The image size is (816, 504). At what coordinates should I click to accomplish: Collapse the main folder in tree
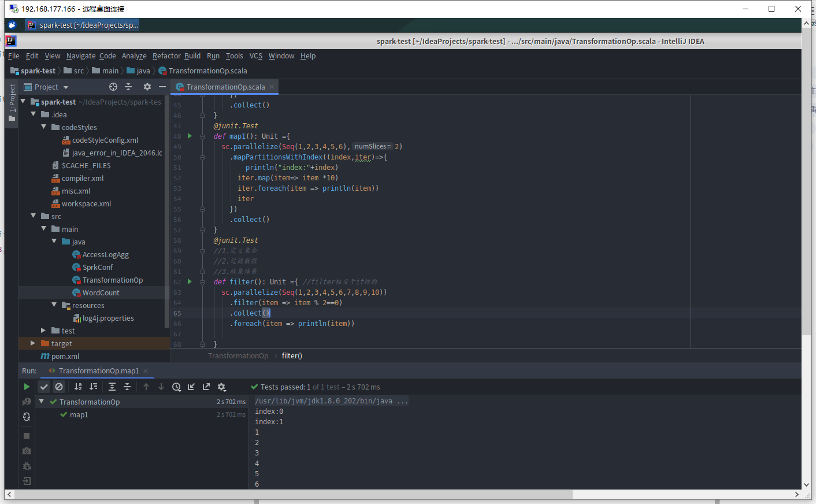[44, 228]
